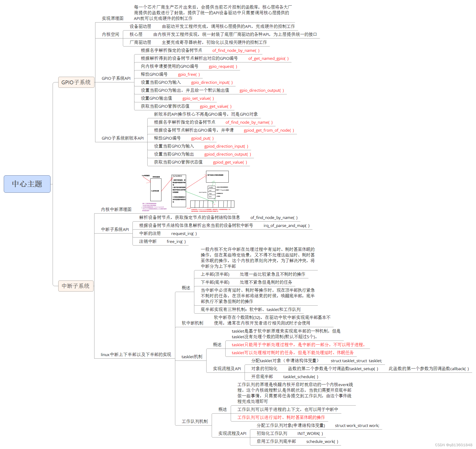Viewport: 476px width, 449px height.
Task: Click gpio_request( ) red label
Action: coord(223,66)
